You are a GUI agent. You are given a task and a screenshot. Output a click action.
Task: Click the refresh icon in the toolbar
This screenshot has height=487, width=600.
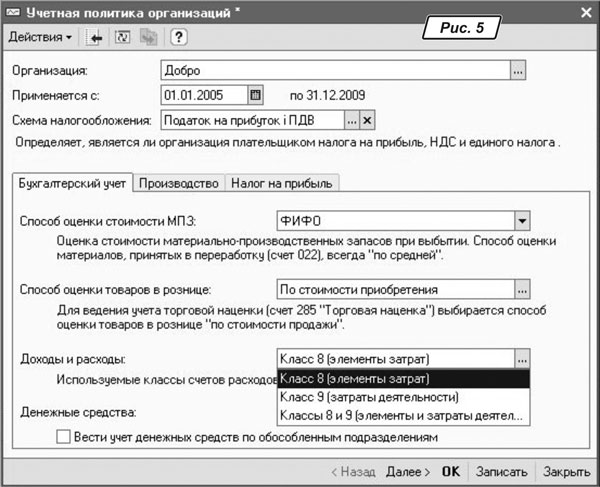click(x=125, y=38)
